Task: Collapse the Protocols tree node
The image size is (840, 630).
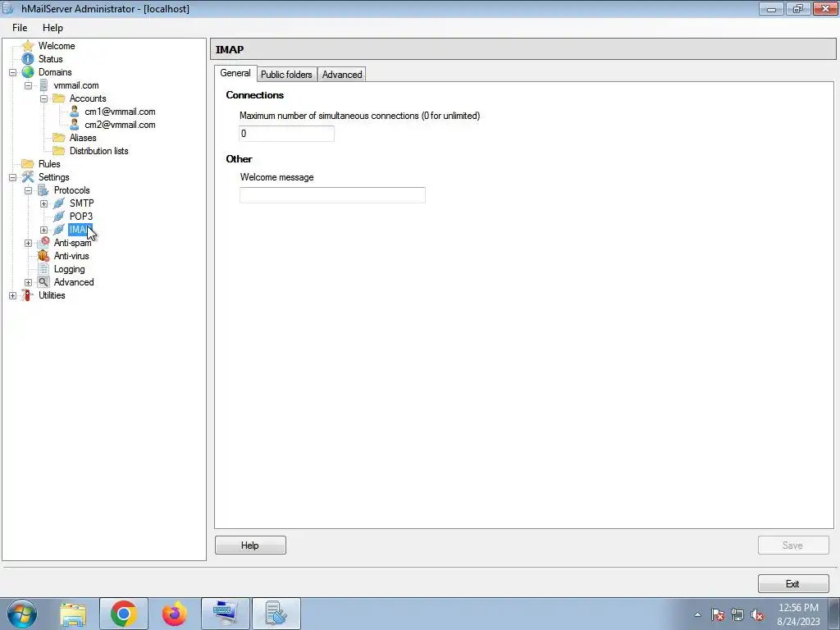Action: click(28, 190)
